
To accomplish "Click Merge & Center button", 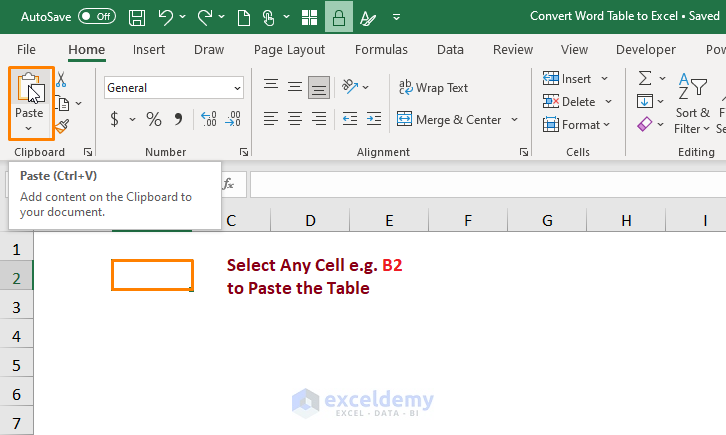I will pos(449,119).
